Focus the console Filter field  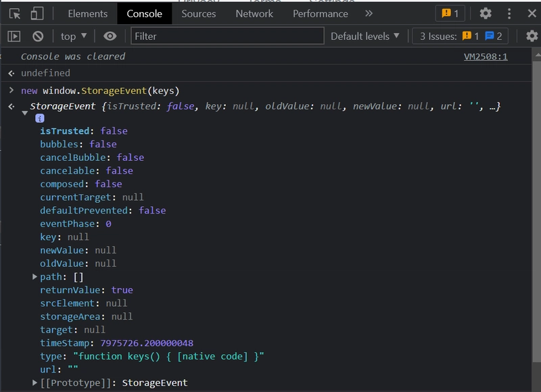(x=227, y=36)
